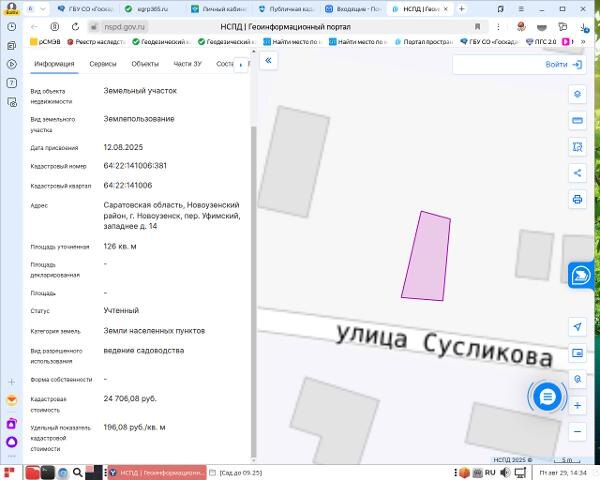Click the coordinate search icon above zoom
This screenshot has height=480, width=600.
point(577,379)
